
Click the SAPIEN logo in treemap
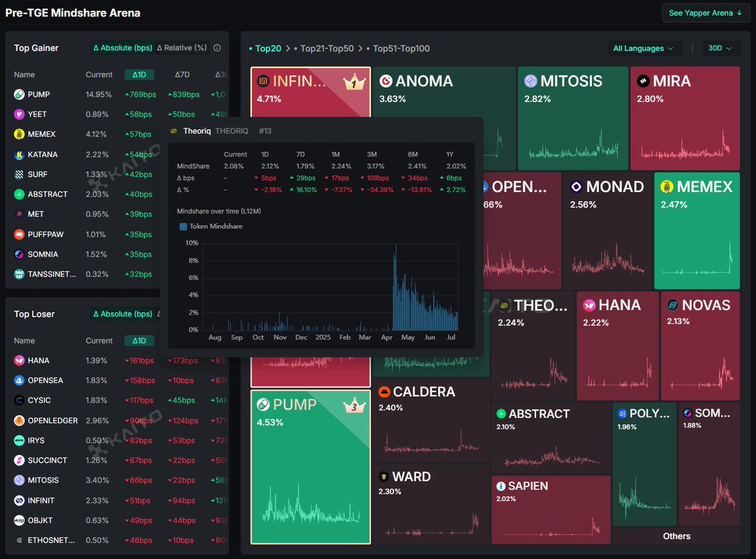tap(501, 486)
